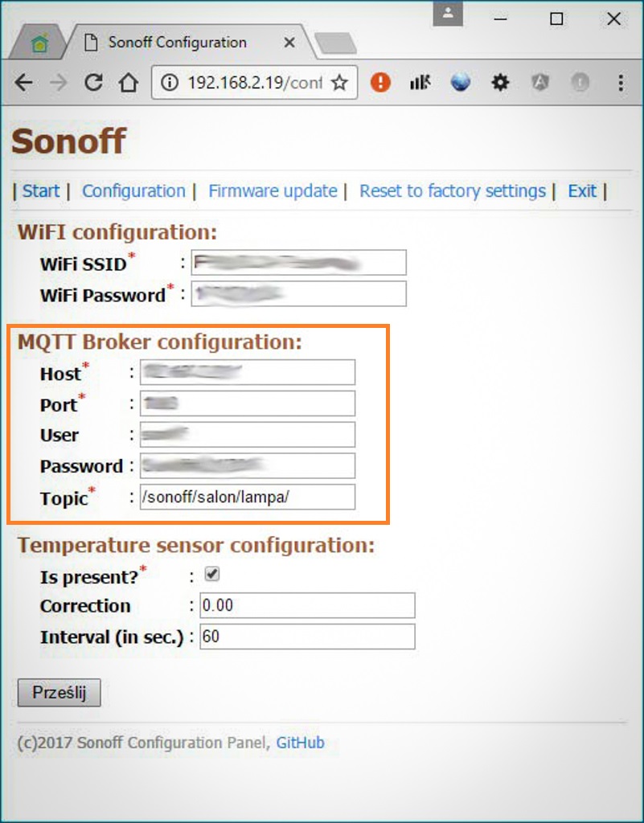Click the globe extension icon

coord(461,83)
